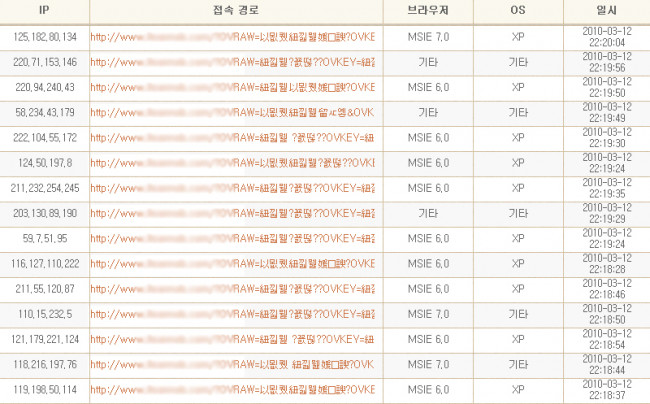The height and width of the screenshot is (404, 650).
Task: Open the URL for IP 118.216.197.76
Action: (232, 365)
